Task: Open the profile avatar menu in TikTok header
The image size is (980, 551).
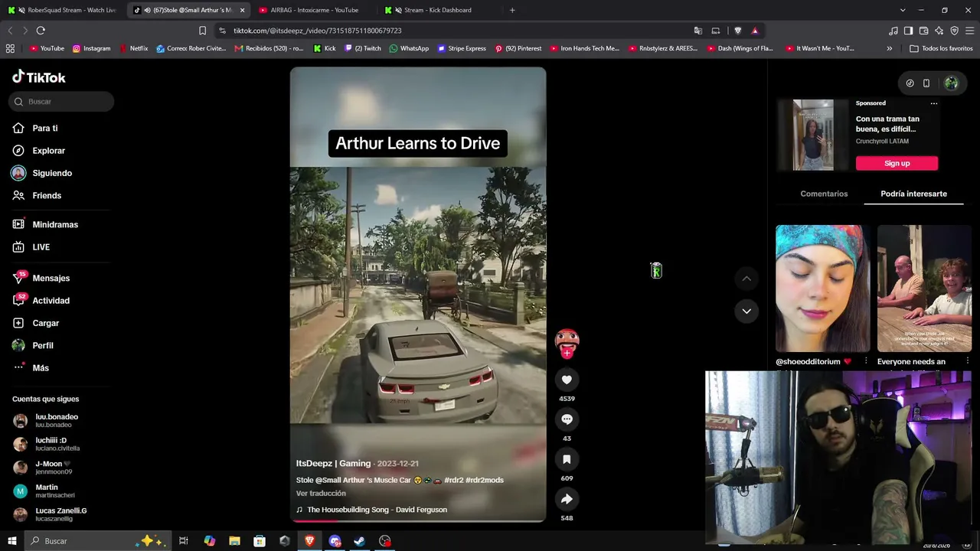Action: coord(951,83)
